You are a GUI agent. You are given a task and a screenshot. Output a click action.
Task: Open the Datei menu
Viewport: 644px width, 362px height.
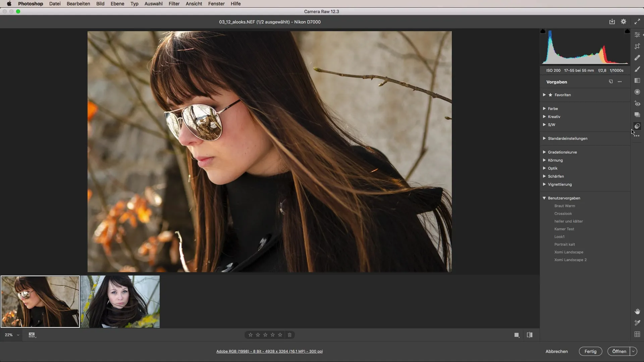[55, 4]
